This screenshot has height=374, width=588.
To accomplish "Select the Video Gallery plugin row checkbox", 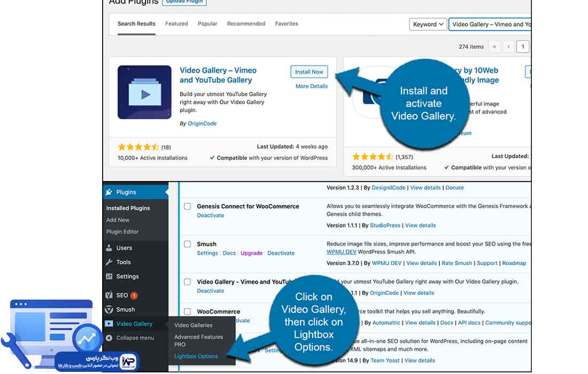I will (x=188, y=282).
